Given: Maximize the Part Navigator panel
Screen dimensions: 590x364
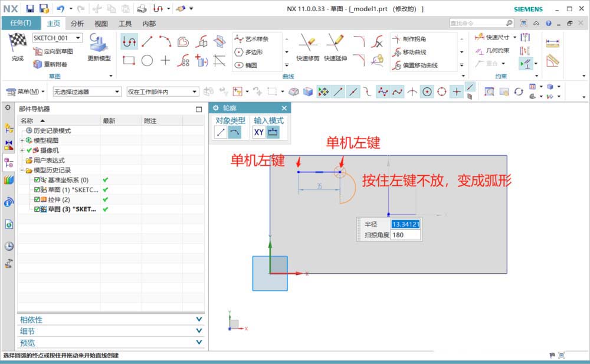Looking at the screenshot, I should pos(199,109).
